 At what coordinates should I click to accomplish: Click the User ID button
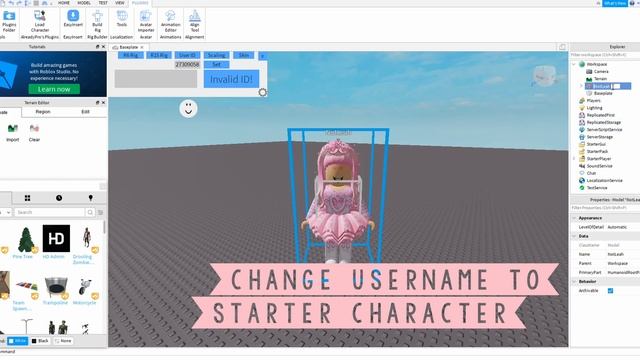pyautogui.click(x=187, y=55)
